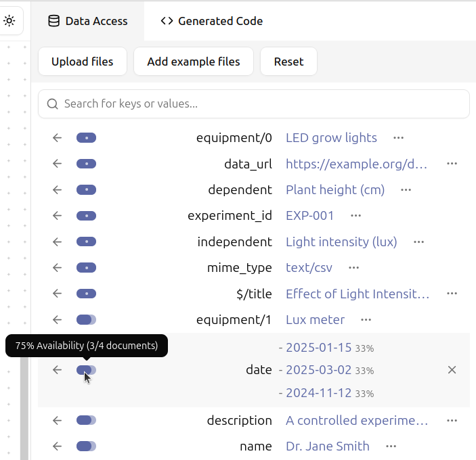Click the Upload files button

click(83, 62)
